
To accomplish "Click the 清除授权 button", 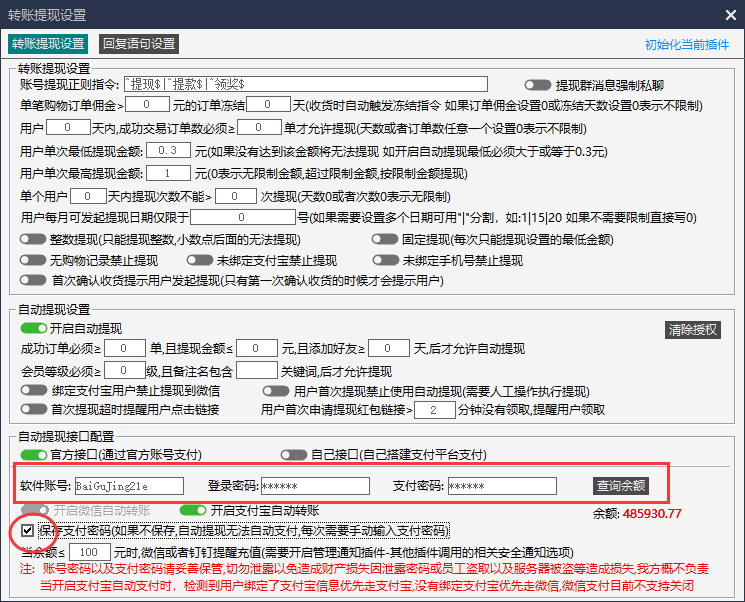I will 693,330.
